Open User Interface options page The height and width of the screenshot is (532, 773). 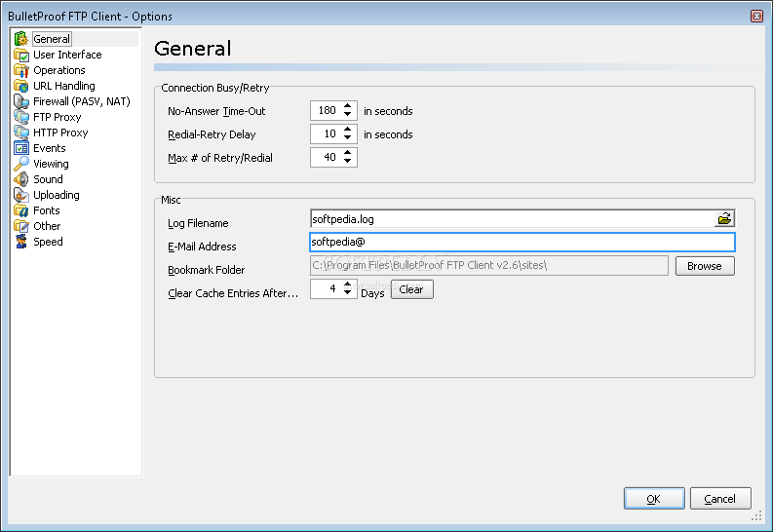67,55
